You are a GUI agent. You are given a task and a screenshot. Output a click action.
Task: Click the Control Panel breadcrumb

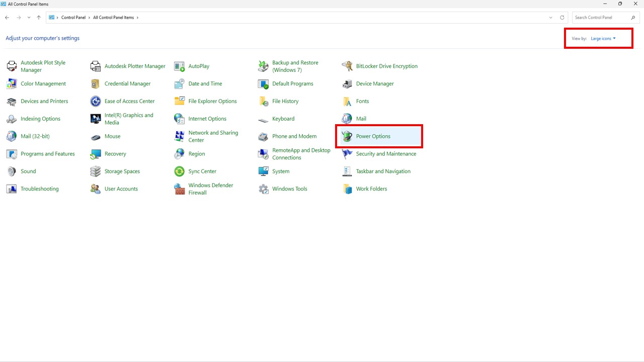(x=73, y=18)
